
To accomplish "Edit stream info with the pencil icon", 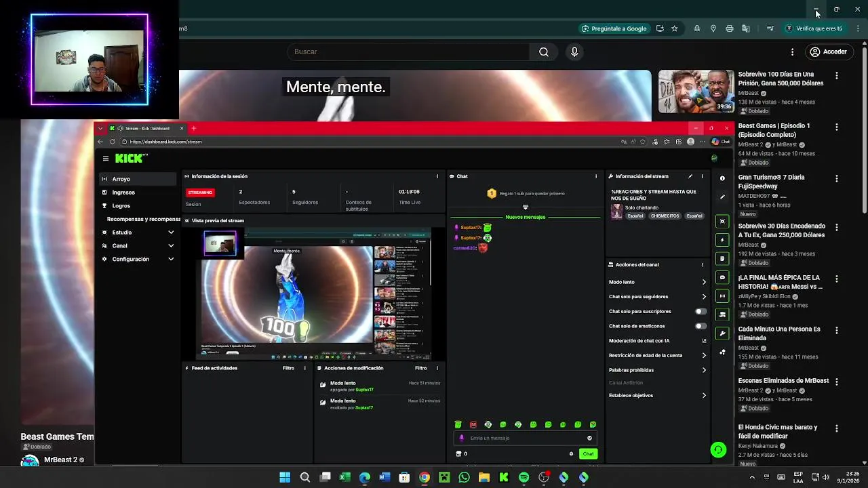I will (690, 176).
